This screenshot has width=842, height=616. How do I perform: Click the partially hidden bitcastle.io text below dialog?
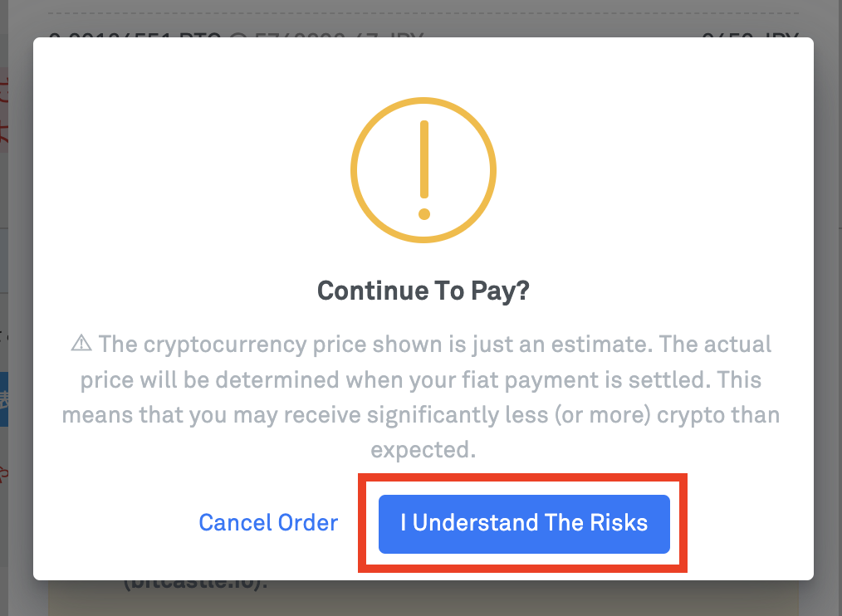pos(196,584)
